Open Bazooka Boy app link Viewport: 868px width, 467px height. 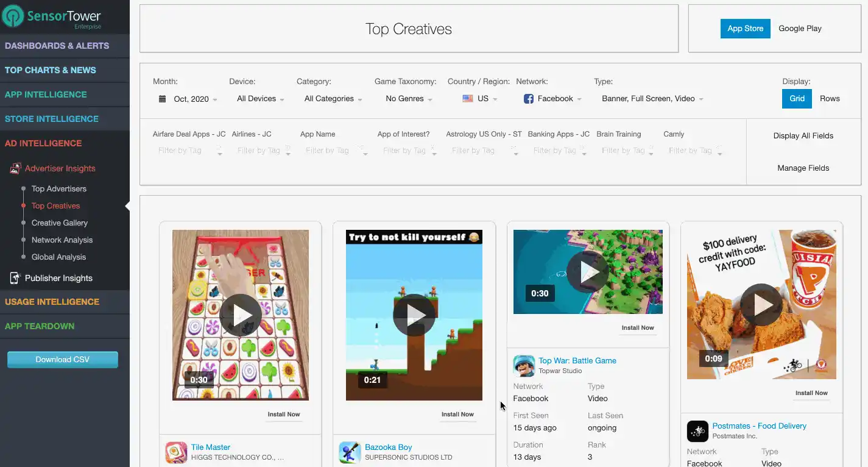coord(389,447)
